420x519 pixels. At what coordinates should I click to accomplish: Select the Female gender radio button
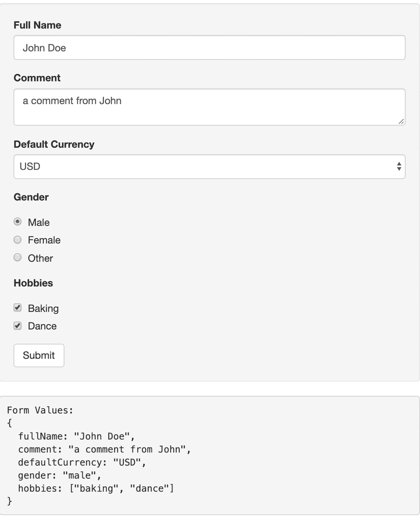17,239
